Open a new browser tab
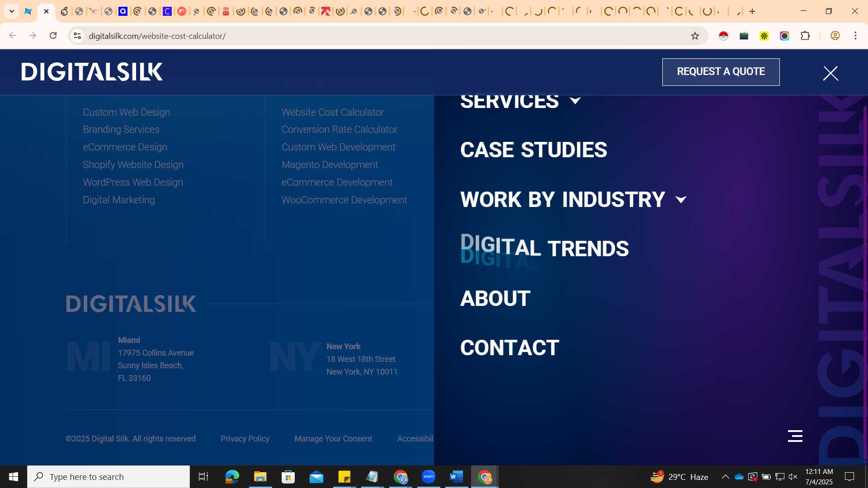 tap(752, 11)
